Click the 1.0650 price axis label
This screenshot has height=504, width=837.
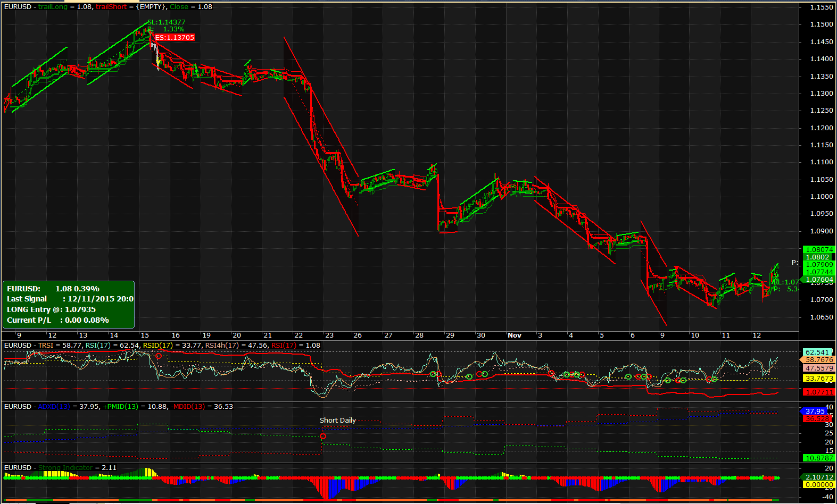822,317
